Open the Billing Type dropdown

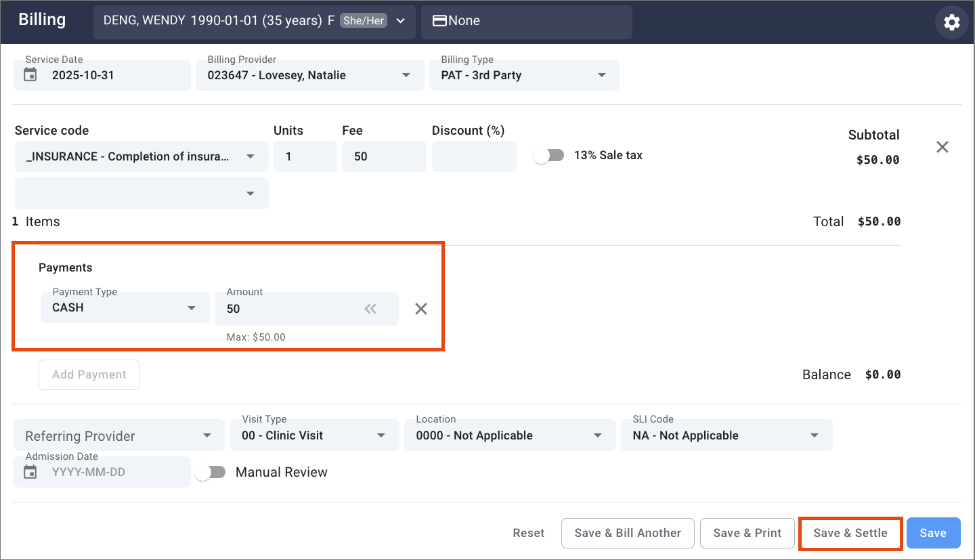pos(524,75)
